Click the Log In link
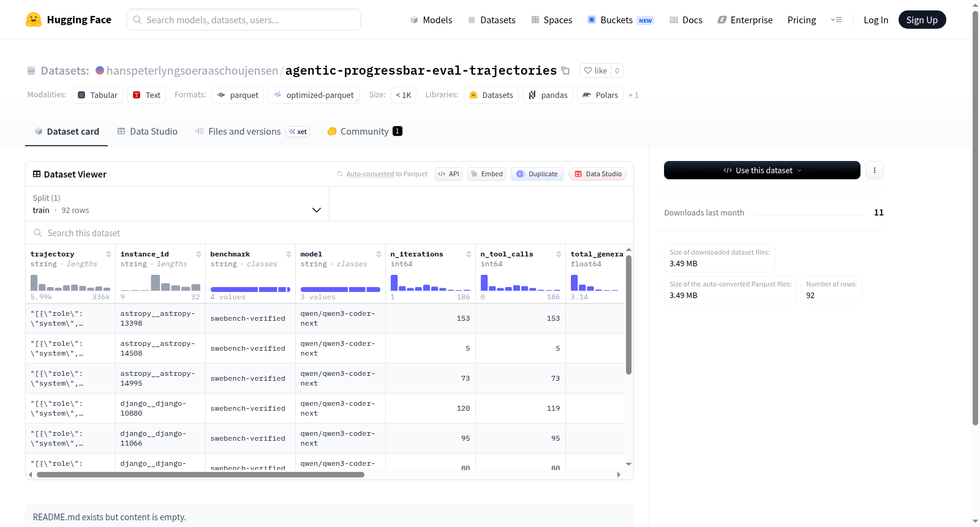 (876, 20)
